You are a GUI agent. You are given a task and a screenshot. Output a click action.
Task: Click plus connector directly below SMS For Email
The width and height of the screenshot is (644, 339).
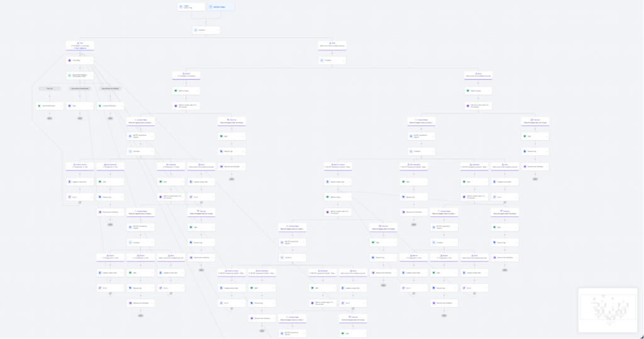[186, 98]
